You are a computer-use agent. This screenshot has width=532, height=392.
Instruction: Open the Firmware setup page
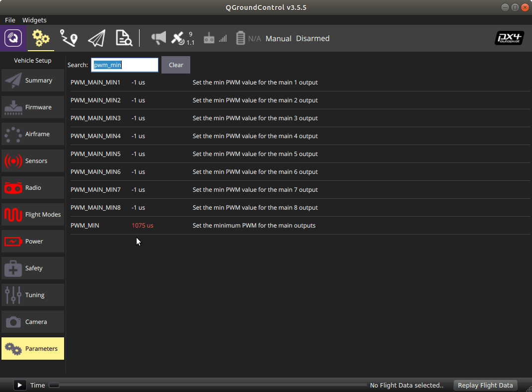[x=33, y=107]
